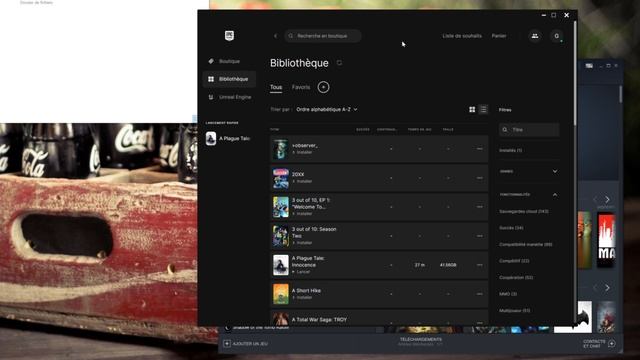Launch A Plague Tale from quick launch
Screen dimensions: 640x360
click(x=228, y=139)
